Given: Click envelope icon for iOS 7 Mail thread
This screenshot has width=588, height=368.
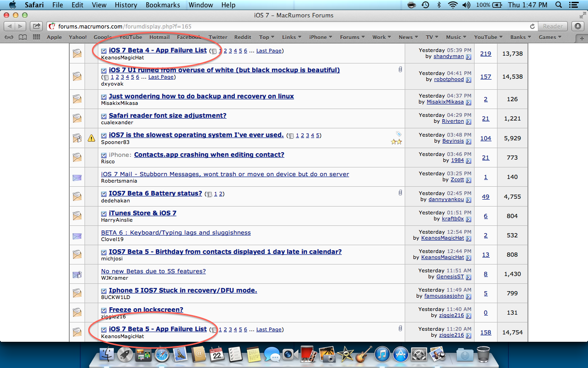Looking at the screenshot, I should tap(77, 177).
